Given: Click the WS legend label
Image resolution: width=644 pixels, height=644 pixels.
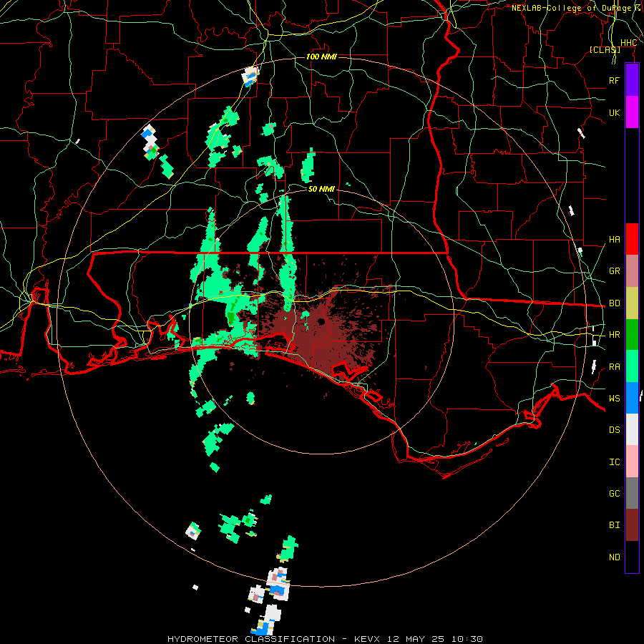Looking at the screenshot, I should click(614, 399).
